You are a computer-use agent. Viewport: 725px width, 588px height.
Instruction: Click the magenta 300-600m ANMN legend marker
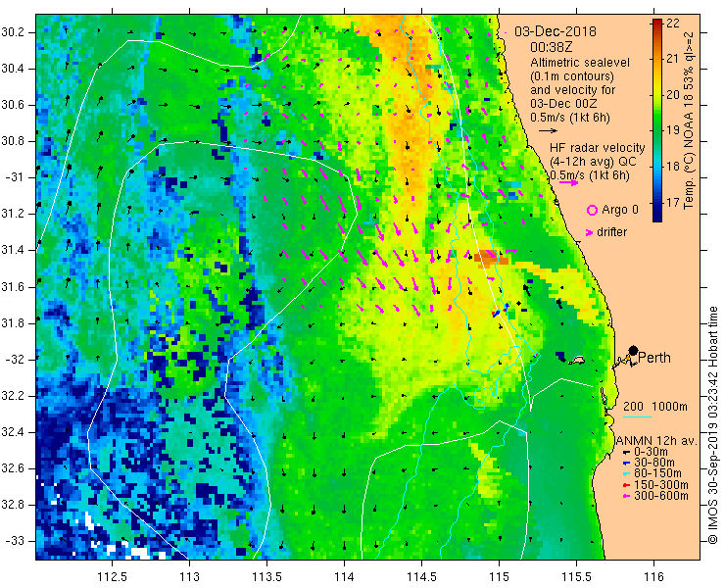click(x=626, y=497)
